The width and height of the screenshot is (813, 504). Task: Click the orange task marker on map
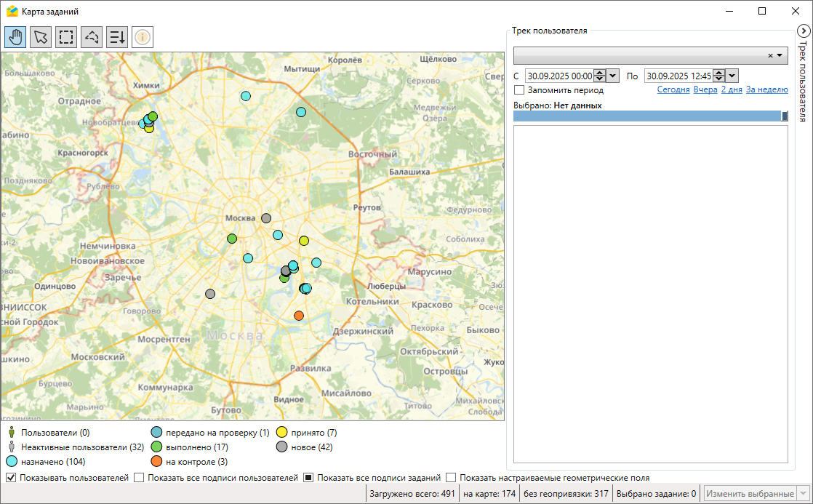299,316
